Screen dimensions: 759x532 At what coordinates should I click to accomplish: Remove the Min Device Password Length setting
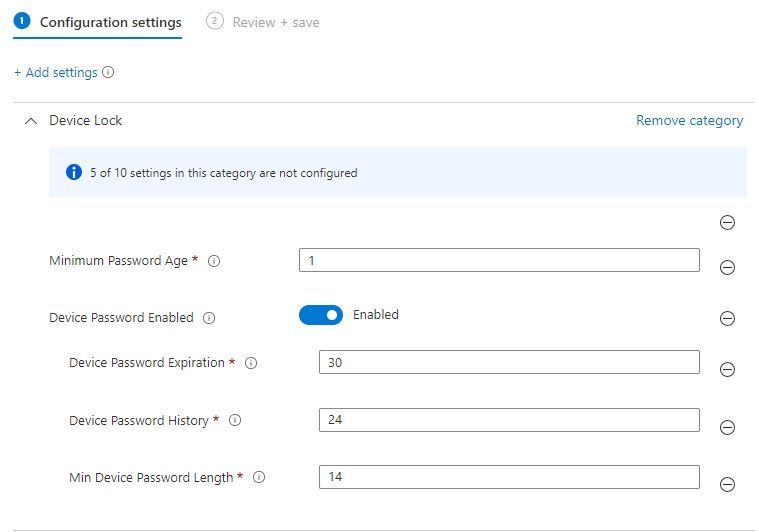coord(728,484)
